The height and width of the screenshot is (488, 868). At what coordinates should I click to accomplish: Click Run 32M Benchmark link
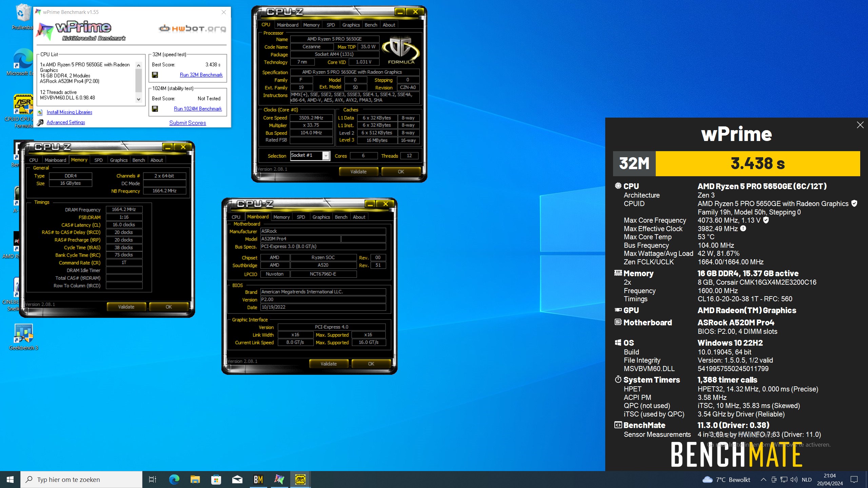point(201,75)
